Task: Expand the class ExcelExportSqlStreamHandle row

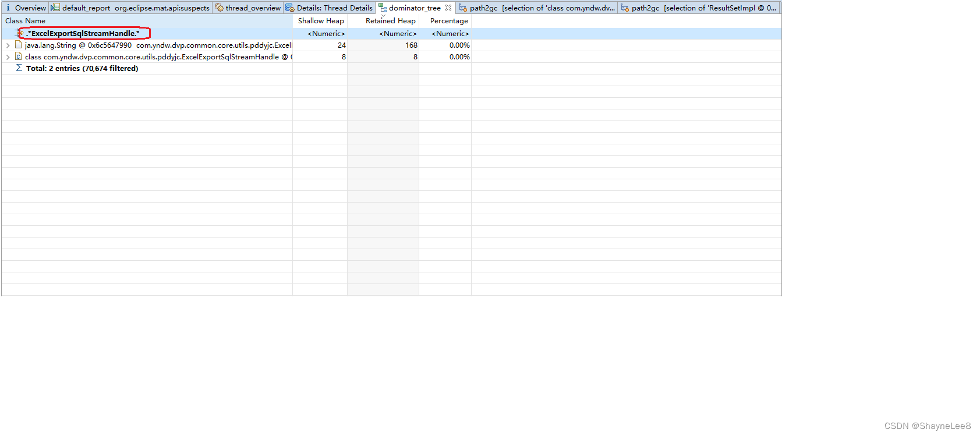Action: 8,56
